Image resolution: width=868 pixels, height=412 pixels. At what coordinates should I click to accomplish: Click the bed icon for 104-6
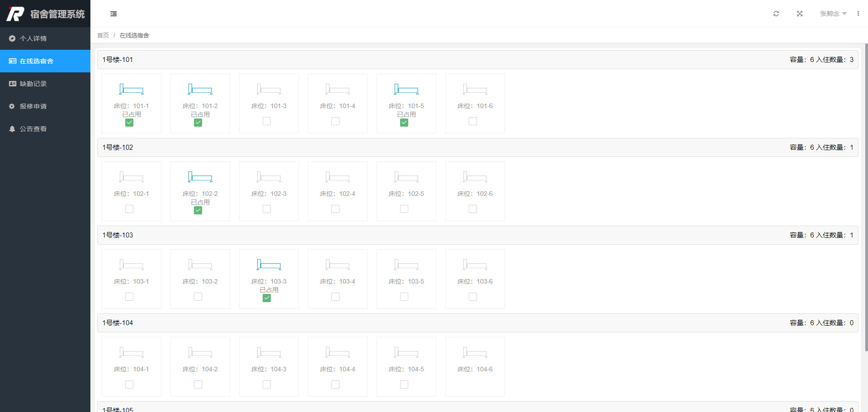pos(475,352)
